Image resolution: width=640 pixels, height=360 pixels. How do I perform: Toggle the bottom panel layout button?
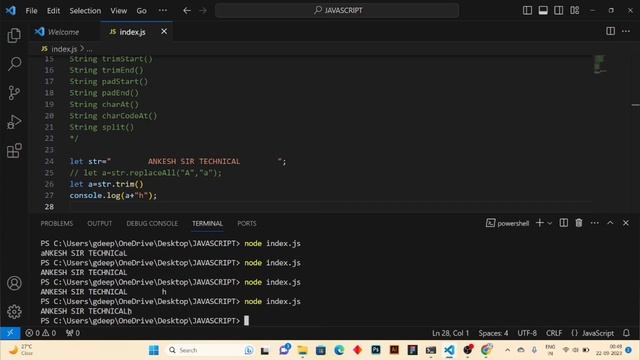pos(543,10)
